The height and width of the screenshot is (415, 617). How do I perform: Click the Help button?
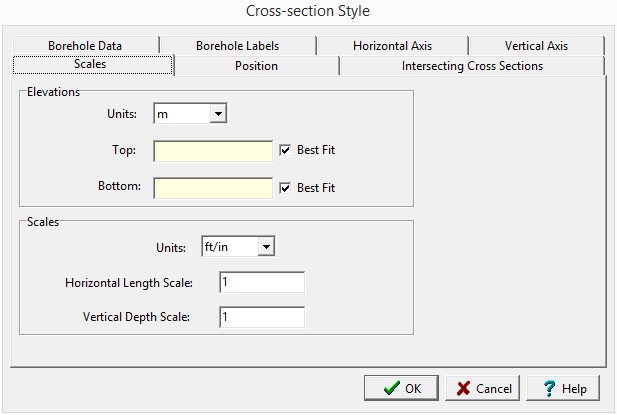[x=563, y=389]
